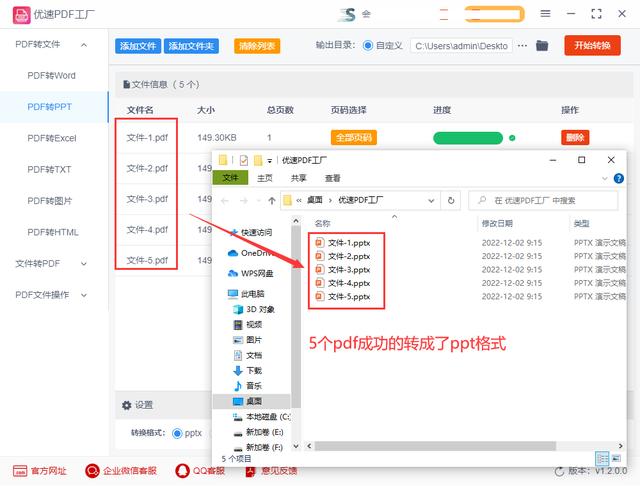This screenshot has height=486, width=640.
Task: Click the Explorer forward arrow
Action: click(244, 200)
